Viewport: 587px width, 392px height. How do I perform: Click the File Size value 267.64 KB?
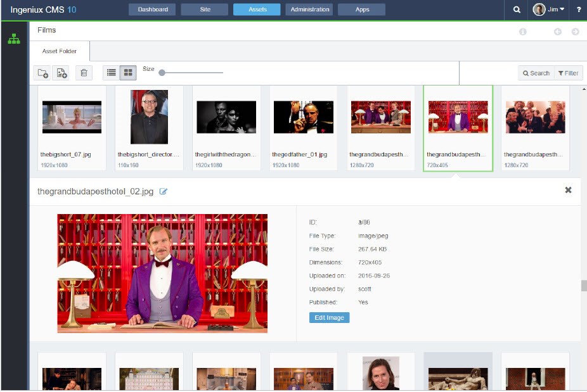point(372,249)
